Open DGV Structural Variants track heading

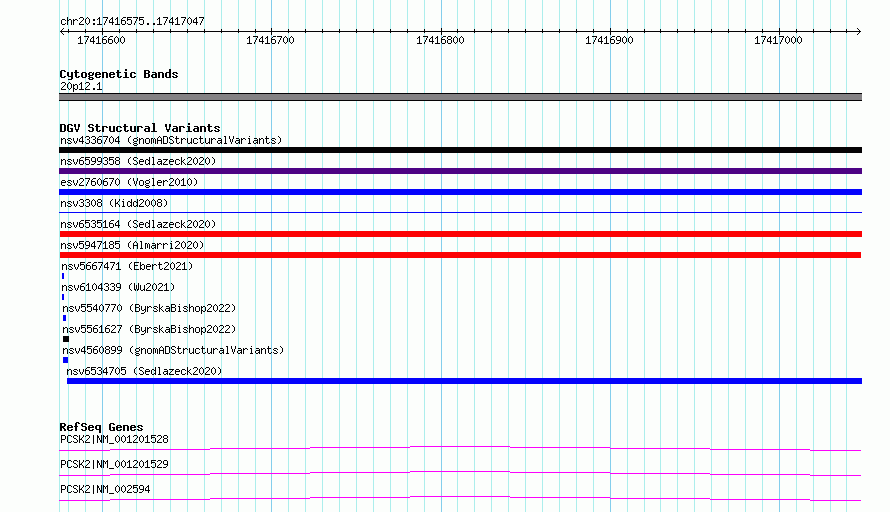click(140, 128)
